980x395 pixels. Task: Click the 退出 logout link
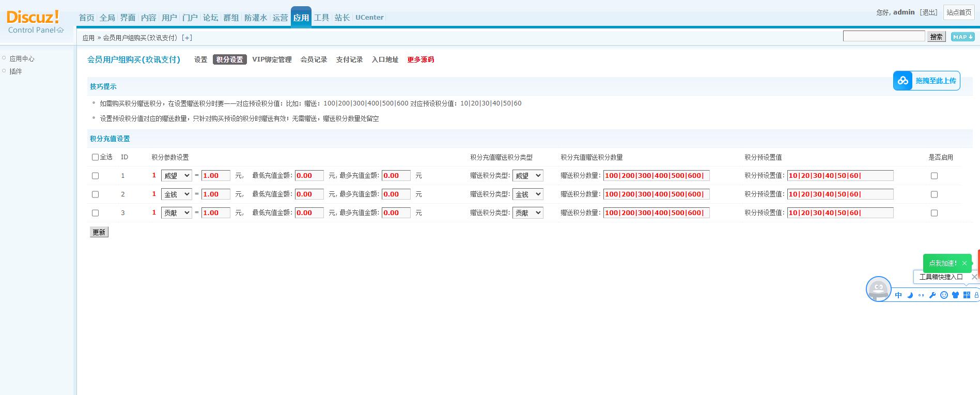pos(928,12)
